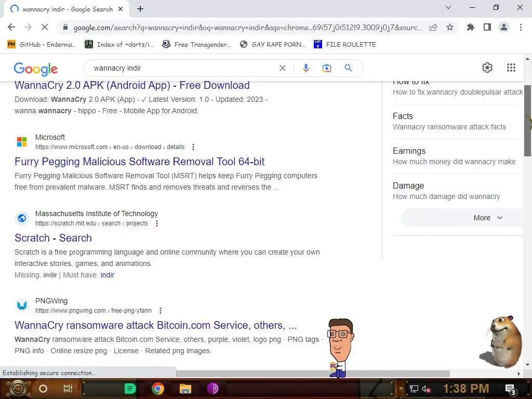Click the browser forward arrow
Image resolution: width=532 pixels, height=399 pixels.
[28, 27]
